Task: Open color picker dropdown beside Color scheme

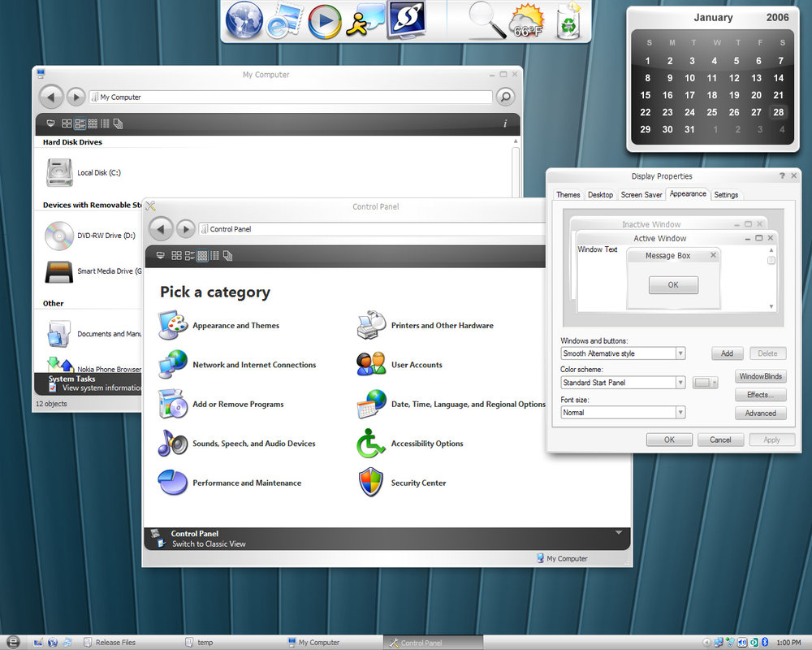Action: (706, 383)
